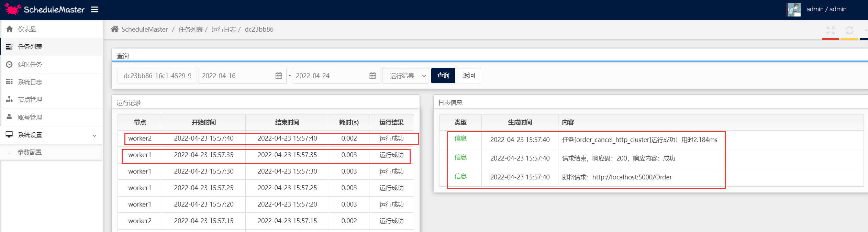Go to 任务列表 breadcrumb link
The height and width of the screenshot is (232, 868).
coord(191,30)
